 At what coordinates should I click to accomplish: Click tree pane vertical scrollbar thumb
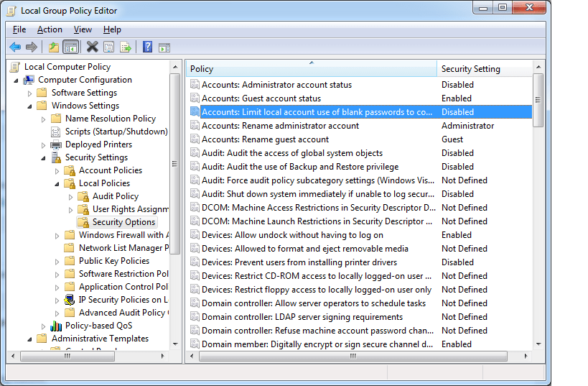174,164
